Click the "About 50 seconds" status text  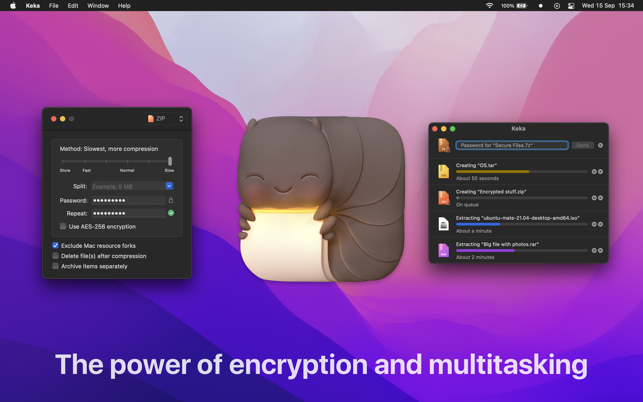point(477,178)
